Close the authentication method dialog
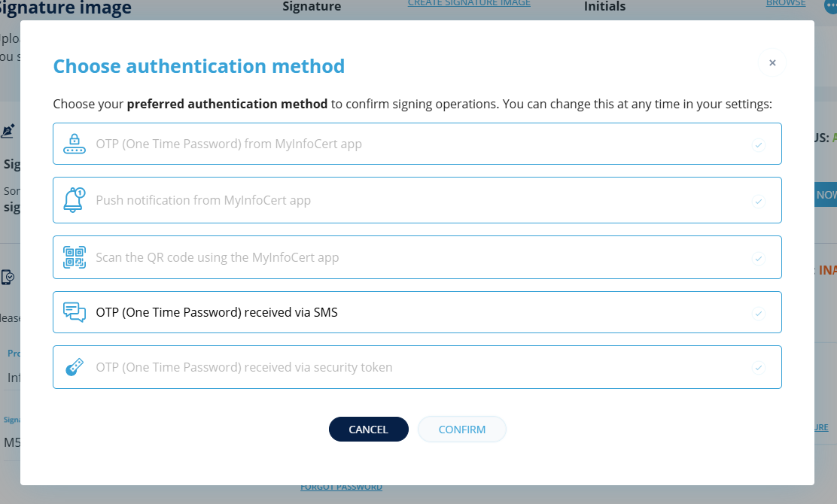The width and height of the screenshot is (837, 504). pos(772,63)
